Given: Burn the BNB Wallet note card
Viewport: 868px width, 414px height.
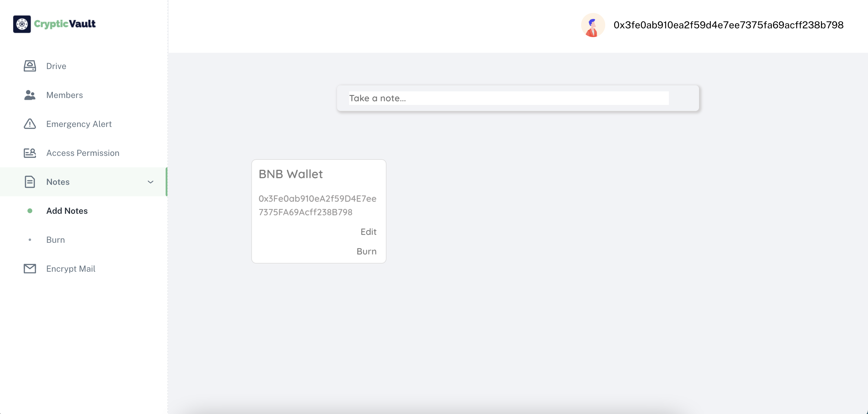Looking at the screenshot, I should point(367,251).
